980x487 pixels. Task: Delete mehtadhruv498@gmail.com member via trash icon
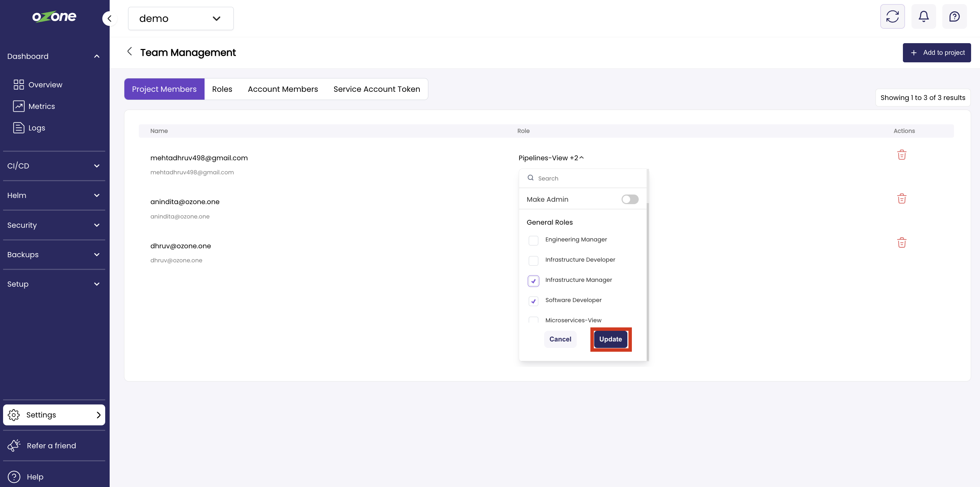(901, 155)
